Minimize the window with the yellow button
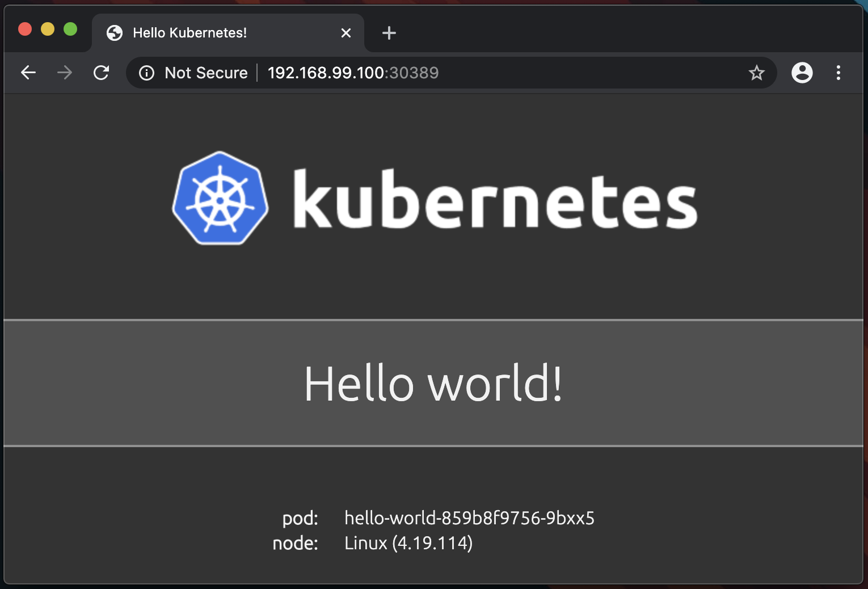Image resolution: width=868 pixels, height=589 pixels. [48, 29]
